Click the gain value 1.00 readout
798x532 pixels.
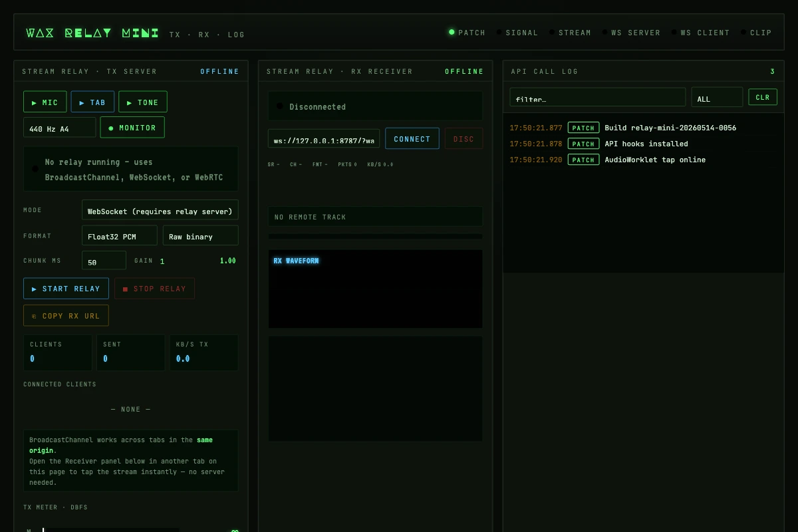pyautogui.click(x=228, y=261)
